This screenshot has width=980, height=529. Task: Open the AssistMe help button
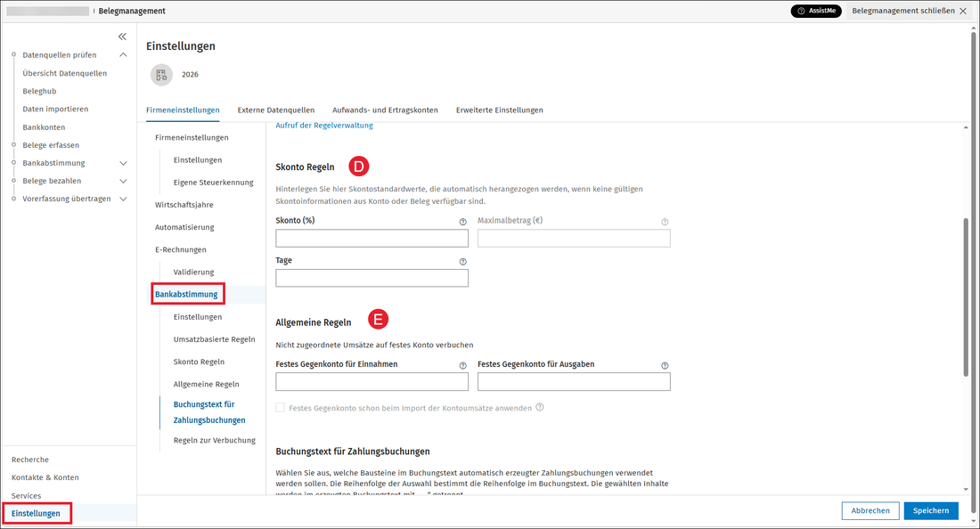point(816,11)
